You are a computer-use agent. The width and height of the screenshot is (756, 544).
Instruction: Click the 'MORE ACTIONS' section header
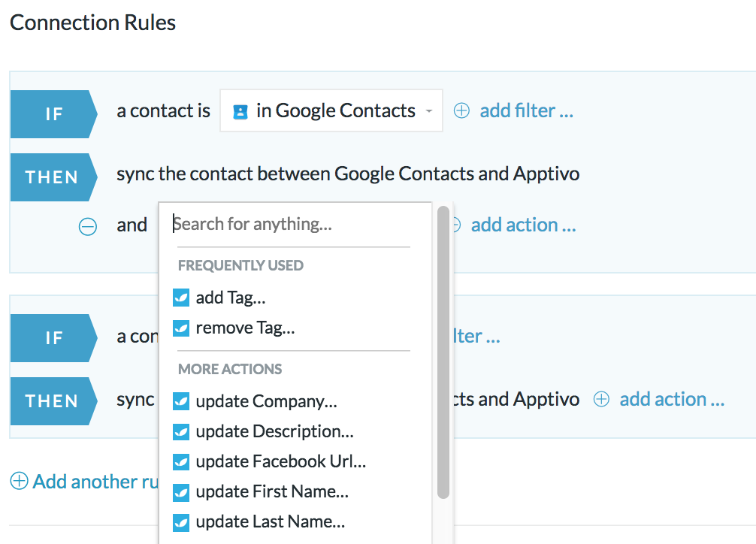(230, 370)
